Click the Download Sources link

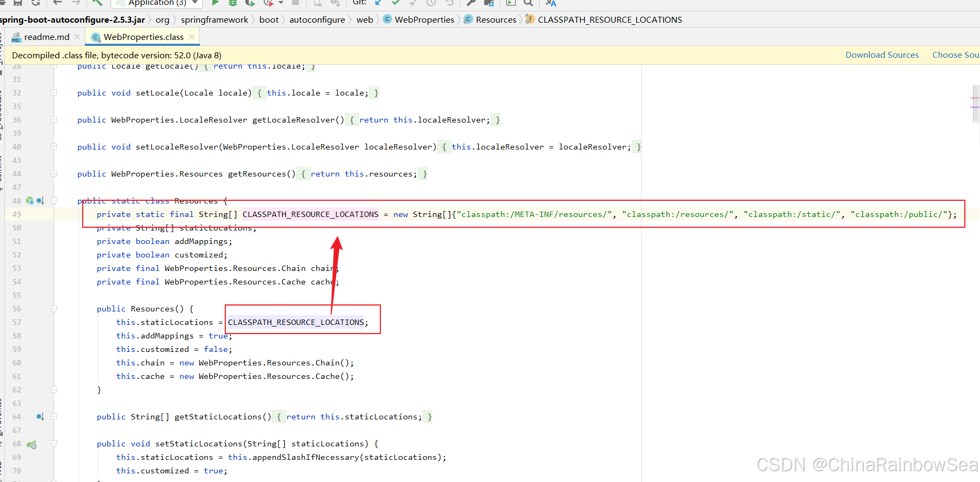point(882,55)
